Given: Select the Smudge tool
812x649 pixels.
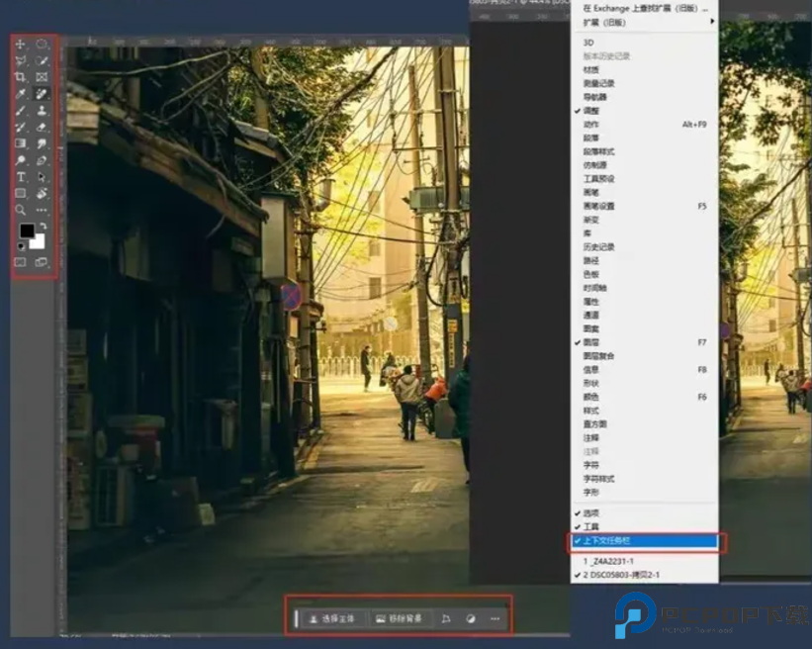Looking at the screenshot, I should (42, 143).
